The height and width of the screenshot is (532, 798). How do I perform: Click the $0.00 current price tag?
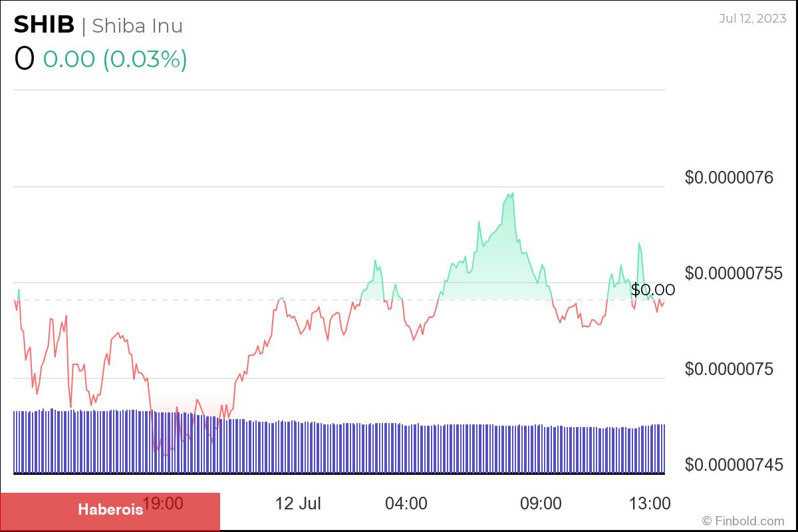653,289
